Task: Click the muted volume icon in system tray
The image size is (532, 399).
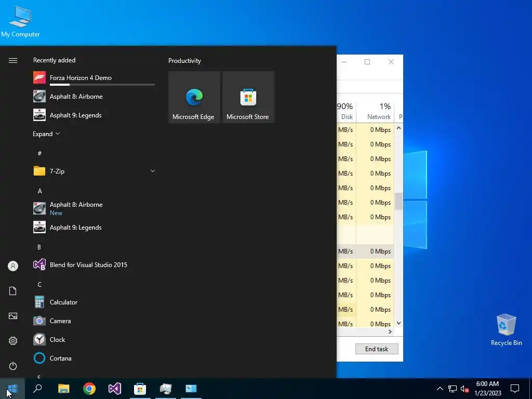Action: pos(464,389)
